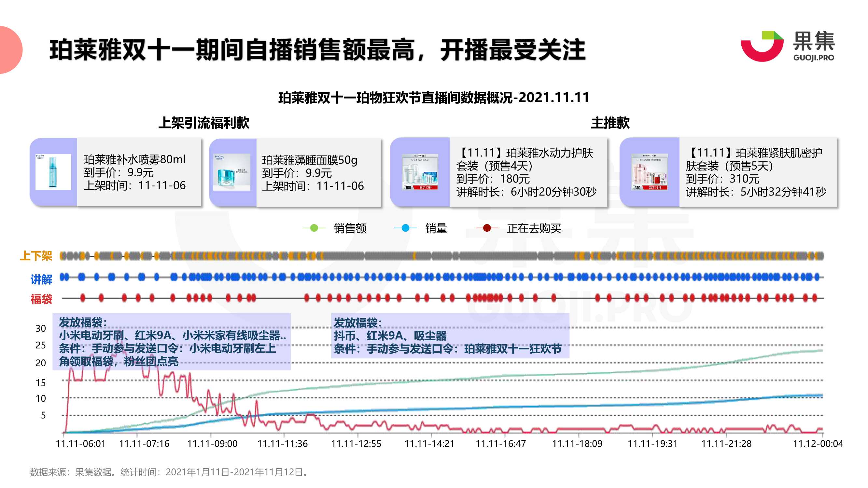Click the x-axis label 11.11-12:55
Image resolution: width=868 pixels, height=488 pixels.
tap(356, 443)
